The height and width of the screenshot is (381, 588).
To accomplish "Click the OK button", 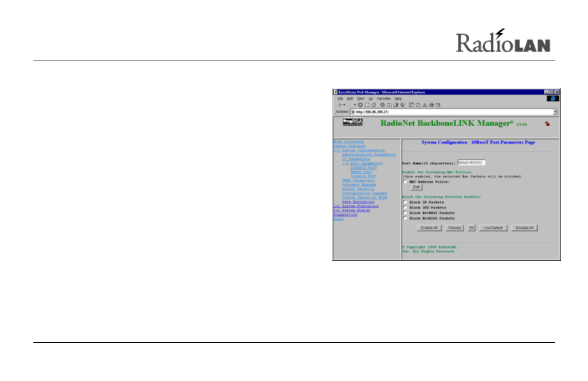I will [472, 228].
